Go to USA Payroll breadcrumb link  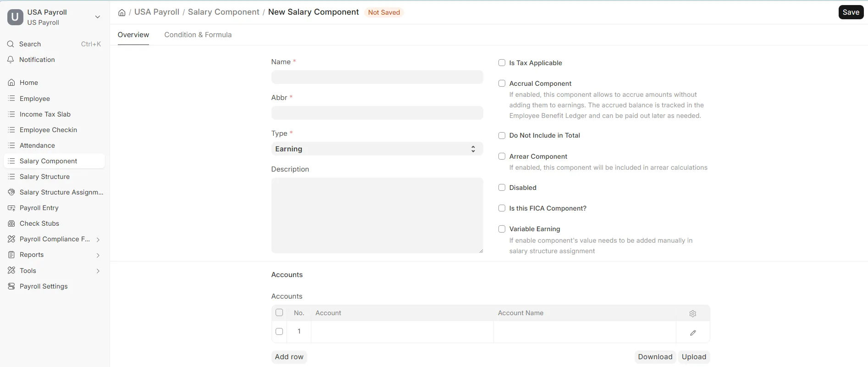coord(157,12)
